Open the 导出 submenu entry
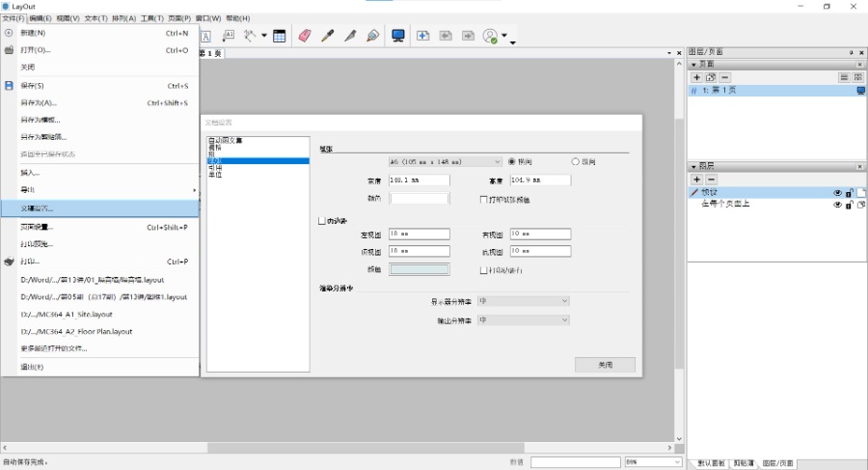This screenshot has width=868, height=470. pyautogui.click(x=100, y=190)
